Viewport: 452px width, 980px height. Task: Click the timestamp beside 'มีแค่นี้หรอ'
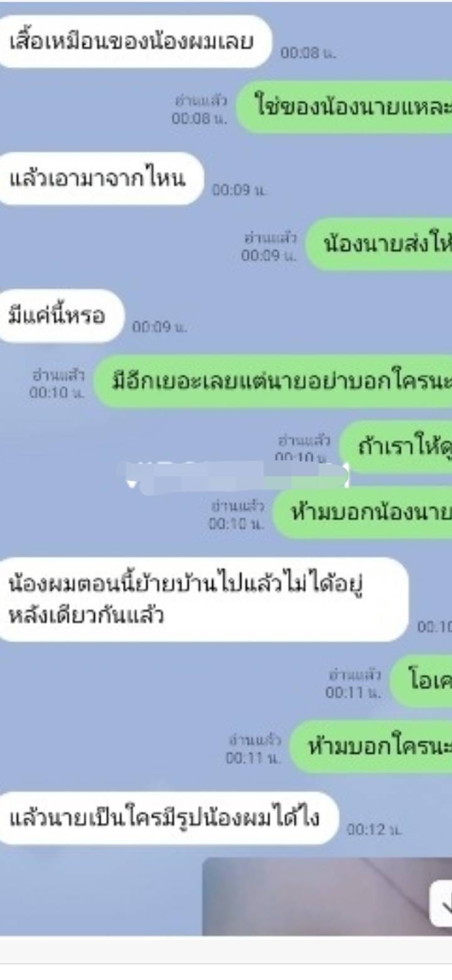click(x=159, y=327)
